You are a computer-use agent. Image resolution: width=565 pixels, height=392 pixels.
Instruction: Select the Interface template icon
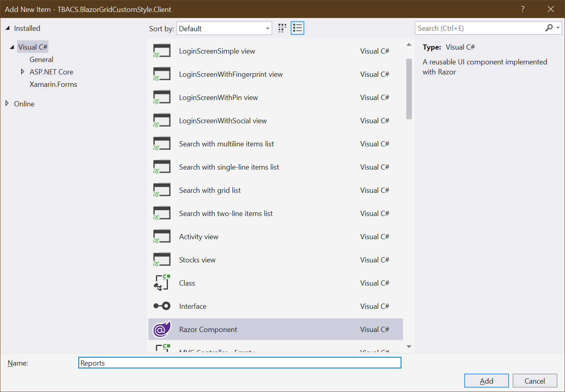point(162,306)
